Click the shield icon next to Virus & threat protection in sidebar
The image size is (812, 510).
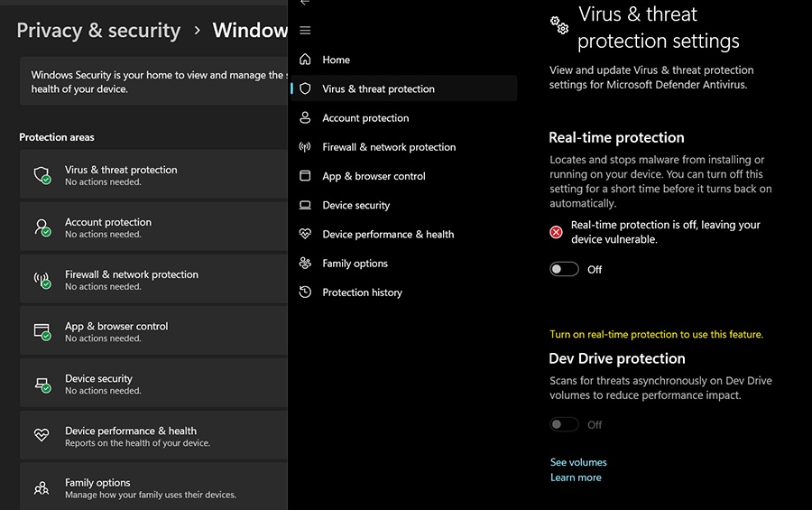[305, 88]
